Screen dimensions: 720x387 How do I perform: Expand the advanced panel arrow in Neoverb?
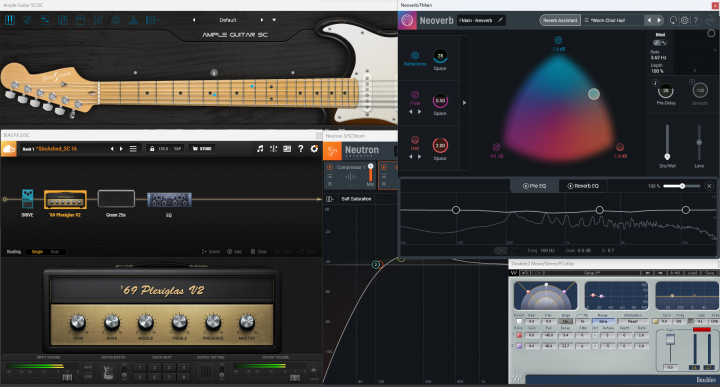coord(464,103)
